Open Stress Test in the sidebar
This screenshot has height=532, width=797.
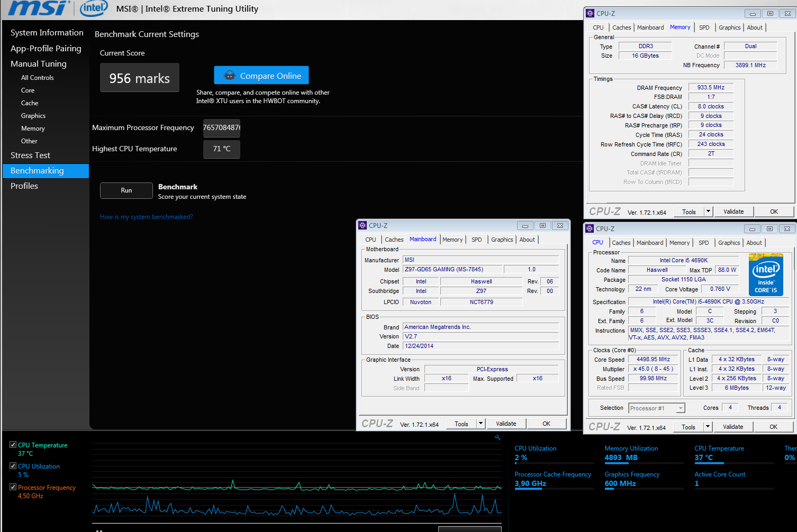[x=31, y=155]
